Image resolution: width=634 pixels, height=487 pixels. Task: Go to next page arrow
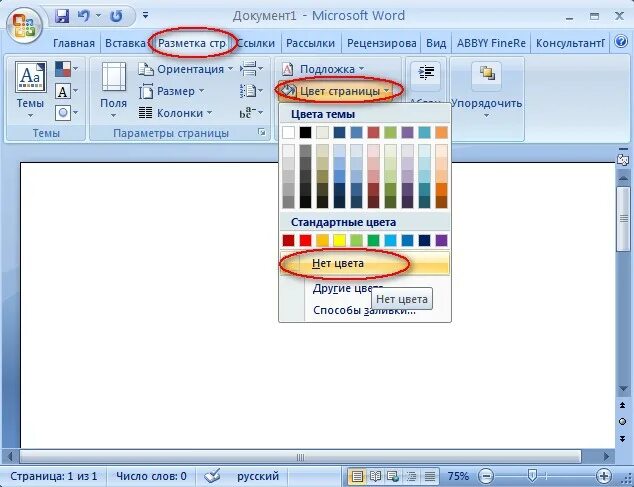click(623, 439)
